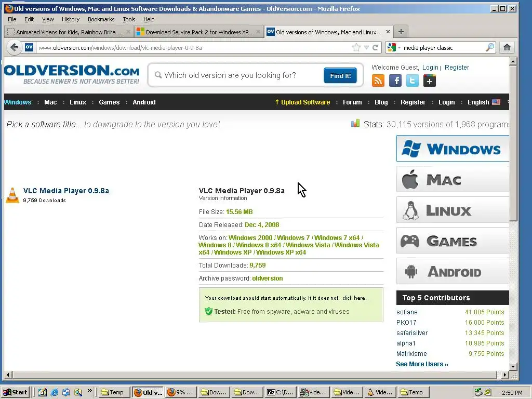Click the bookmark star in address bar

click(x=356, y=47)
